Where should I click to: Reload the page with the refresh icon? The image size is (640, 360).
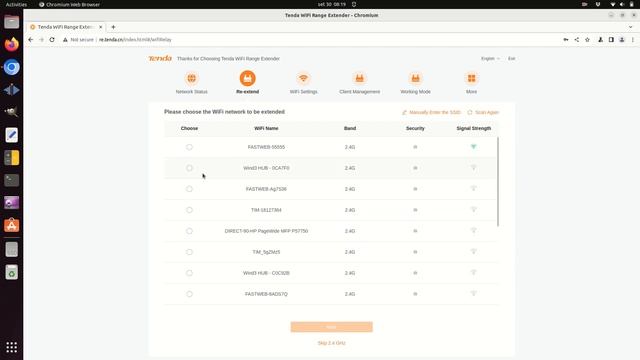point(52,40)
